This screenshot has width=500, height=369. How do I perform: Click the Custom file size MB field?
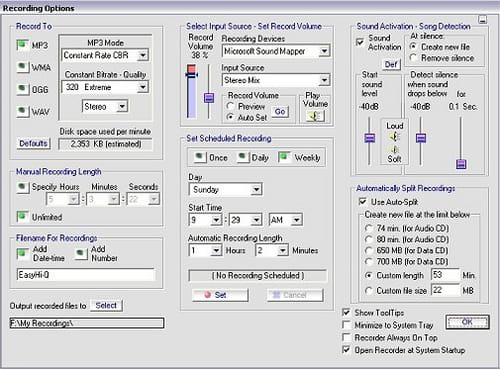click(445, 290)
